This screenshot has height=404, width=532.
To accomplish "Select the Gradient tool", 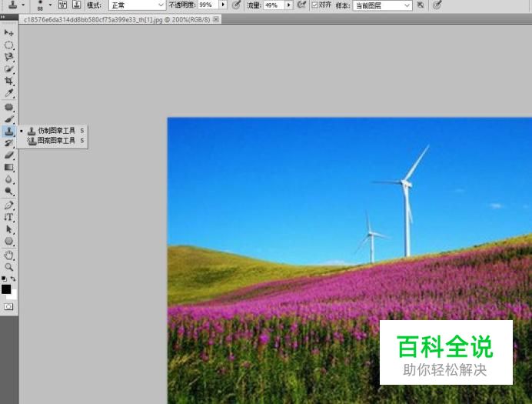I will click(x=9, y=167).
